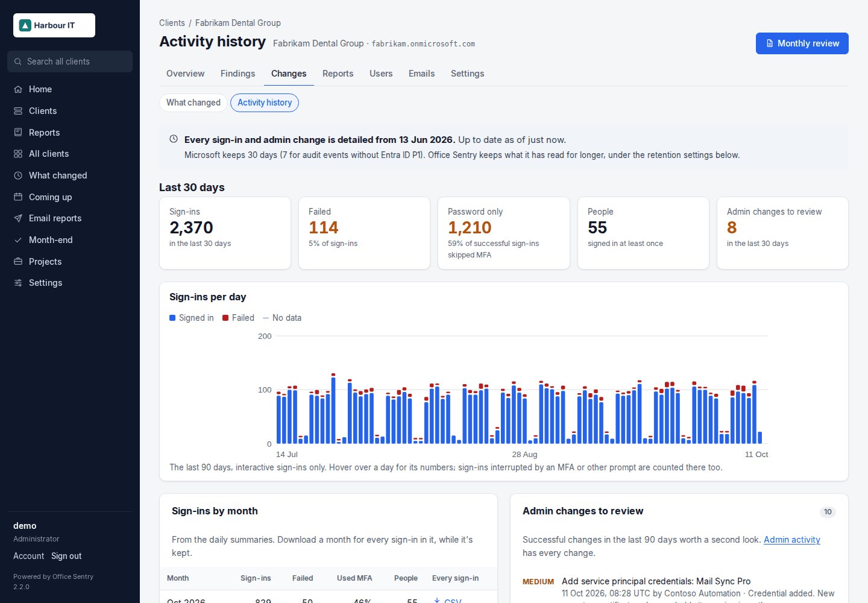Screen dimensions: 868x603
Task: Click the Home house icon
Action: (18, 89)
